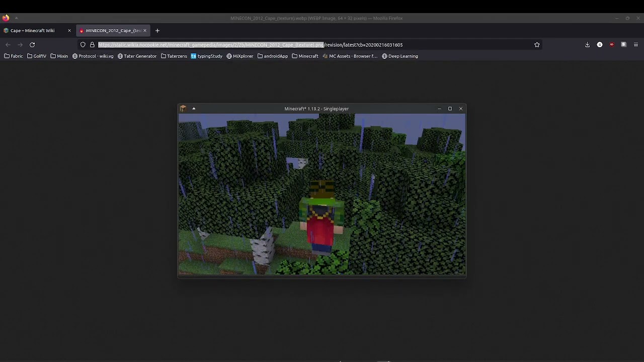The image size is (644, 362).
Task: Open MC Assets - Browser bookmark
Action: [x=350, y=56]
